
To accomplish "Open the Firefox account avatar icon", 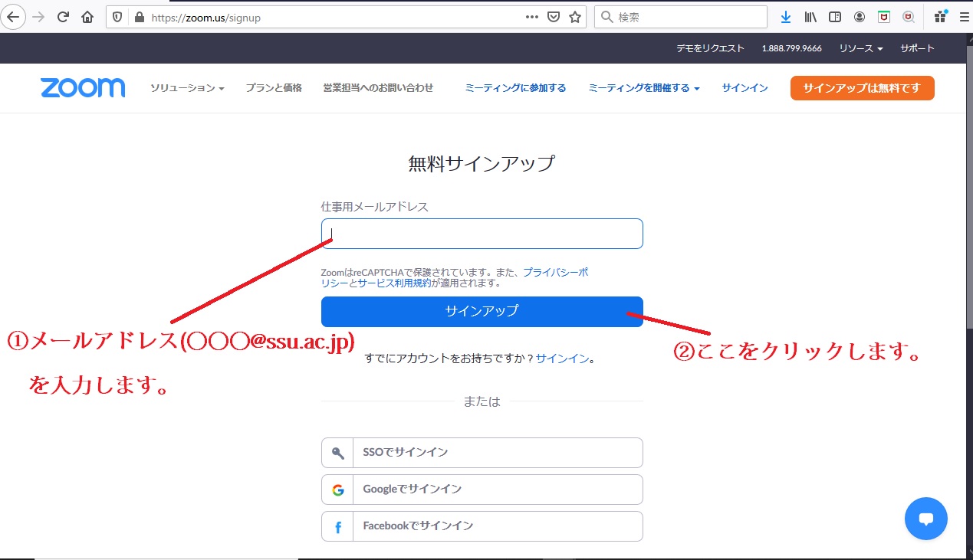I will coord(860,17).
